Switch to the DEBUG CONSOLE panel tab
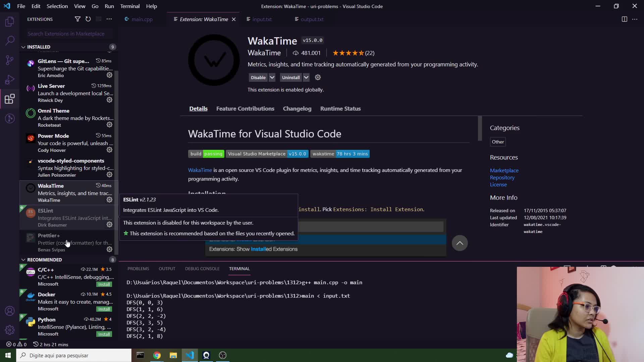The image size is (644, 362). (x=202, y=268)
